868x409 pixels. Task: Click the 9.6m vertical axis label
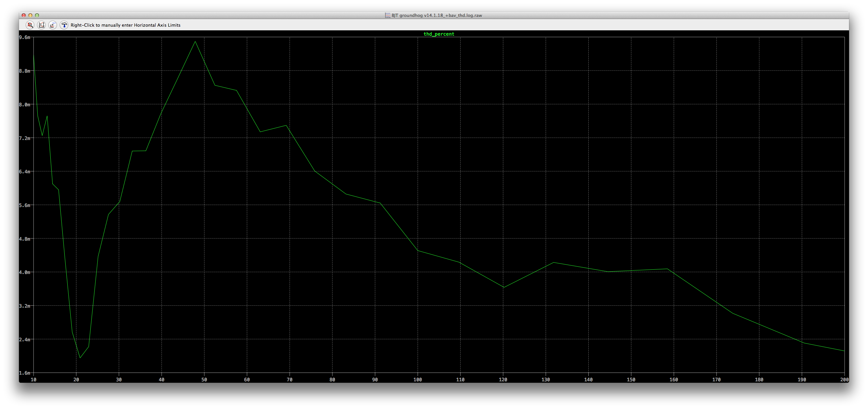click(x=25, y=37)
